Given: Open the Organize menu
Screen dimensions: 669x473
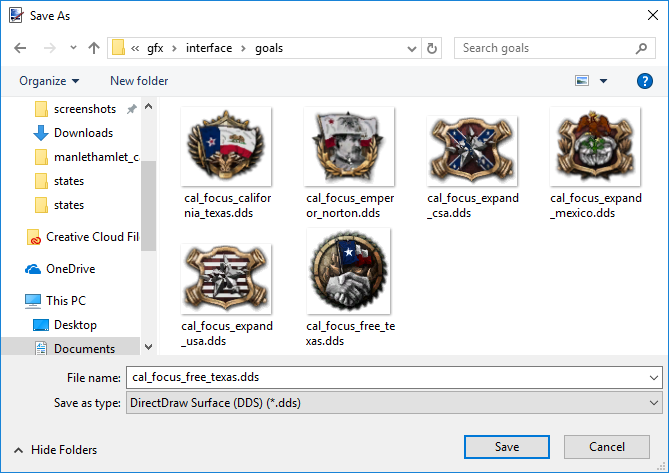Looking at the screenshot, I should [49, 81].
